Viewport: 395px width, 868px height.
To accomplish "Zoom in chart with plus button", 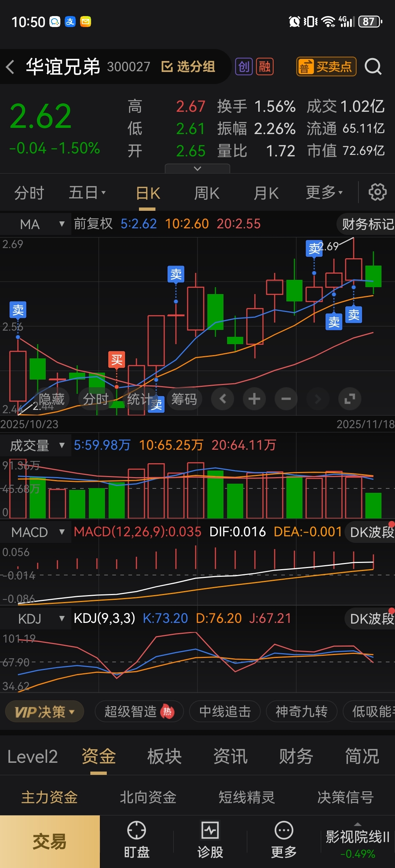I will click(x=254, y=399).
